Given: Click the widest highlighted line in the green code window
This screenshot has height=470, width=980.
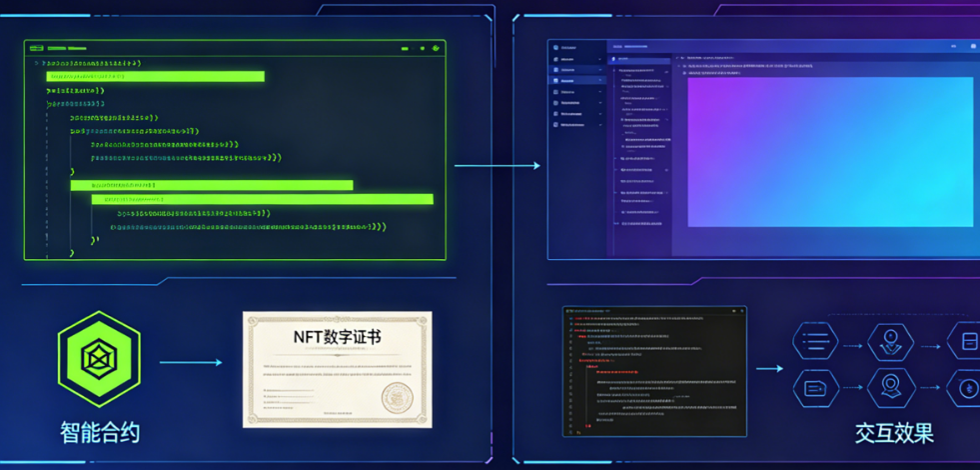Looking at the screenshot, I should 263,199.
